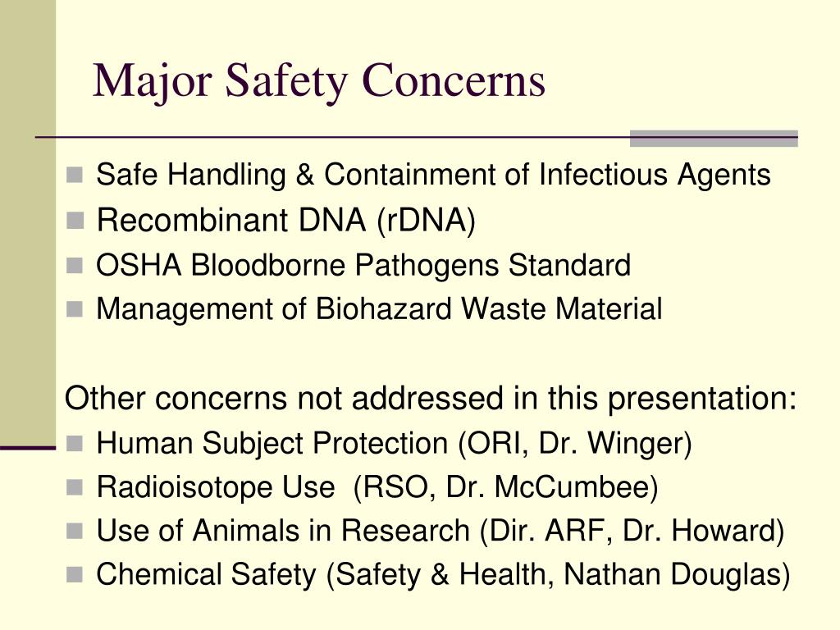840x630 pixels.
Task: Click Chemical Safety (Safety & Health) line
Action: [x=444, y=575]
